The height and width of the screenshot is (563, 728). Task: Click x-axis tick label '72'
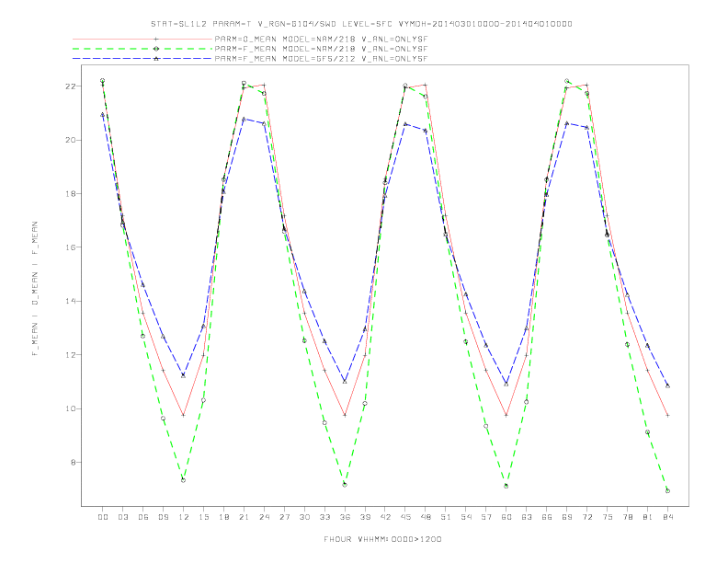click(587, 517)
